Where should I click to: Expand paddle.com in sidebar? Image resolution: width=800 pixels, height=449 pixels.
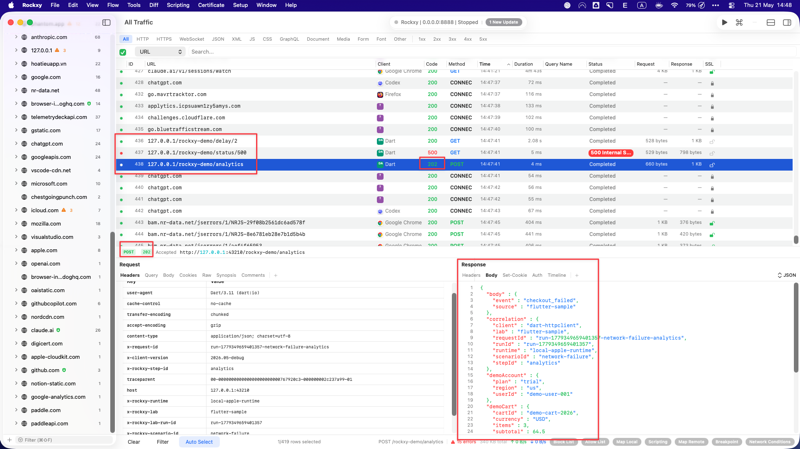[x=16, y=410]
